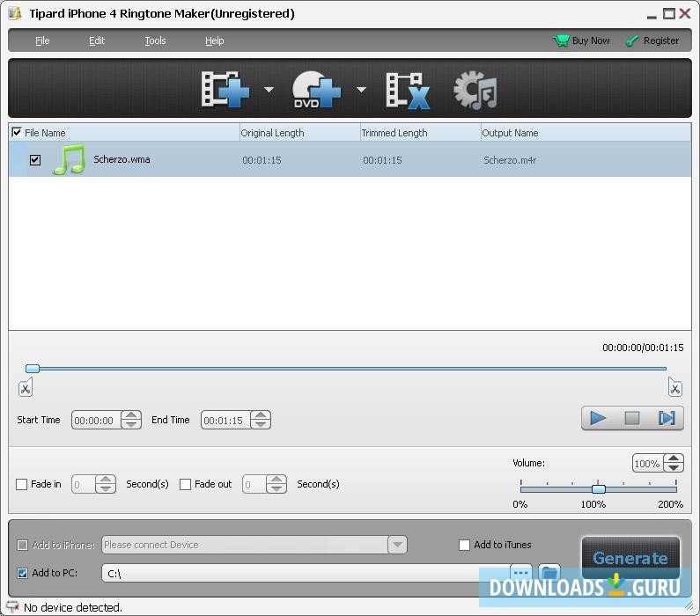The image size is (700, 616).
Task: Open the Please connect Device dropdown
Action: [x=397, y=545]
